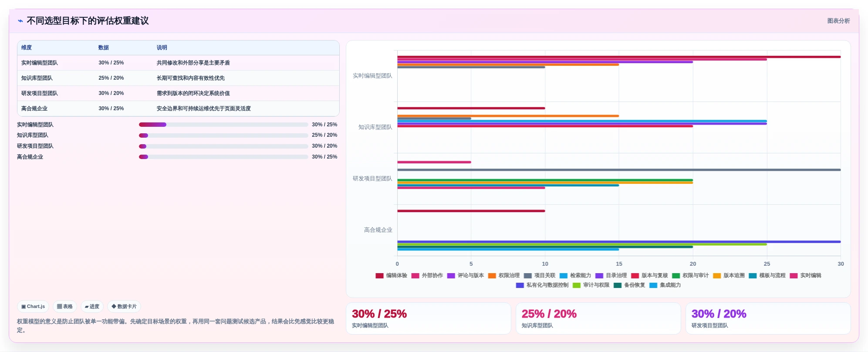Click the 数据 table column header
The image size is (868, 352).
104,48
